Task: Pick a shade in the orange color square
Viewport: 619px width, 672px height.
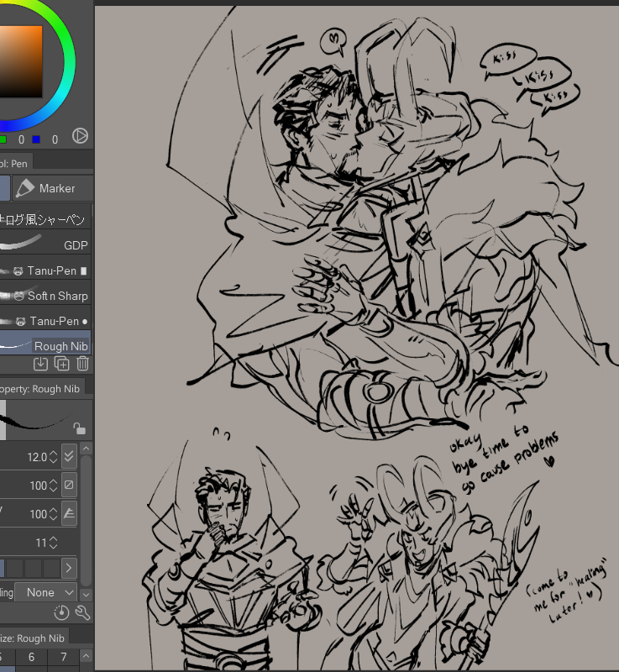Action: [20, 61]
